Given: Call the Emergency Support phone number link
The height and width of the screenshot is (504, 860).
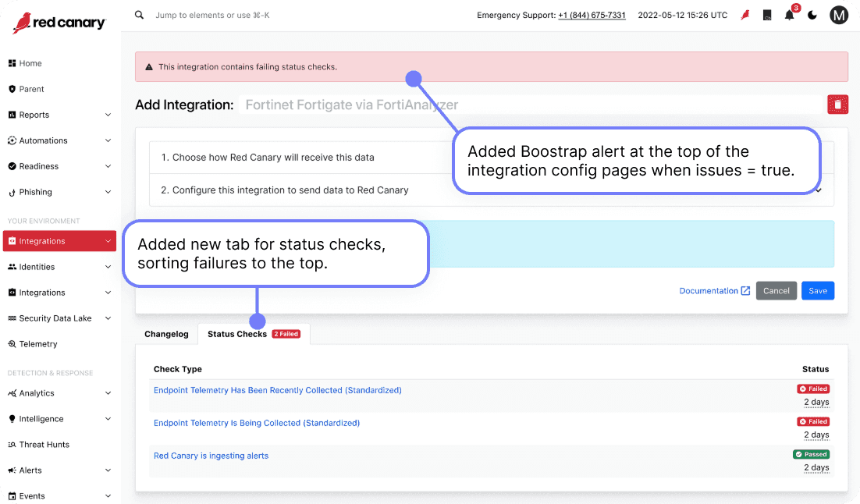Looking at the screenshot, I should [x=592, y=16].
